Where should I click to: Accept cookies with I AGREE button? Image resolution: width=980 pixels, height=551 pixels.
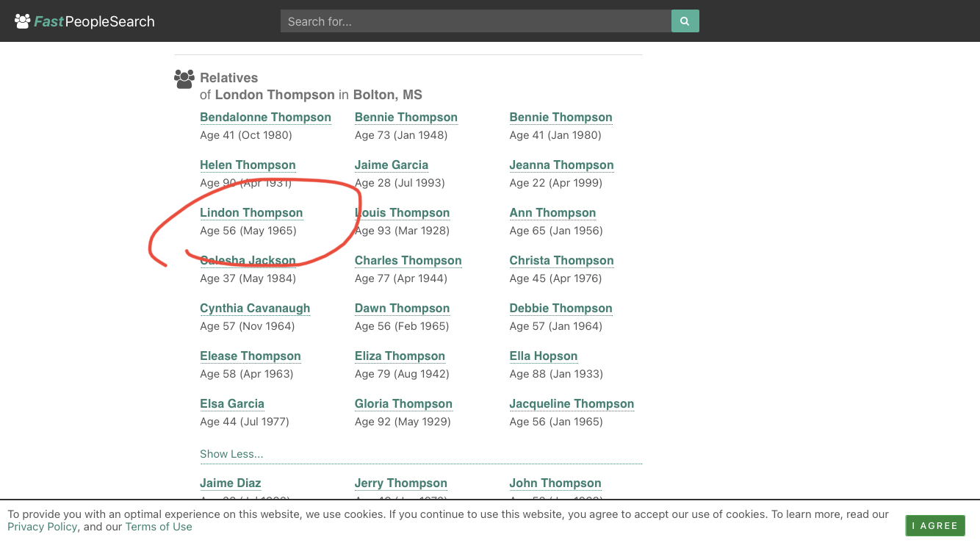935,525
